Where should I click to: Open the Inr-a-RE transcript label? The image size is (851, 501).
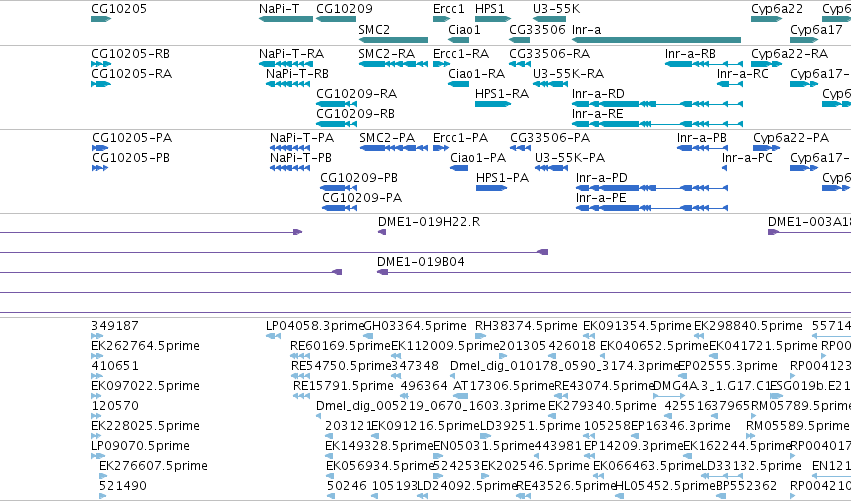pos(598,114)
